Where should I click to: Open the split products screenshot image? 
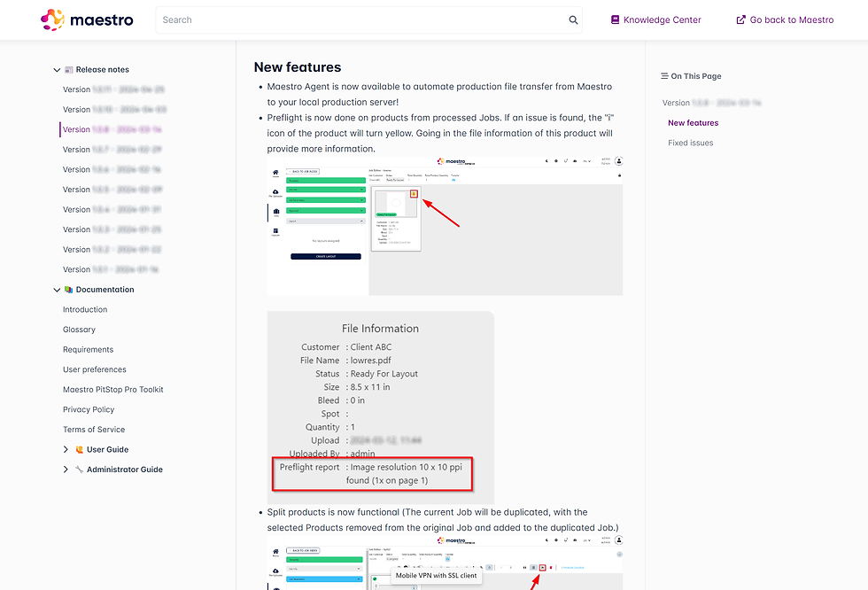pos(445,563)
